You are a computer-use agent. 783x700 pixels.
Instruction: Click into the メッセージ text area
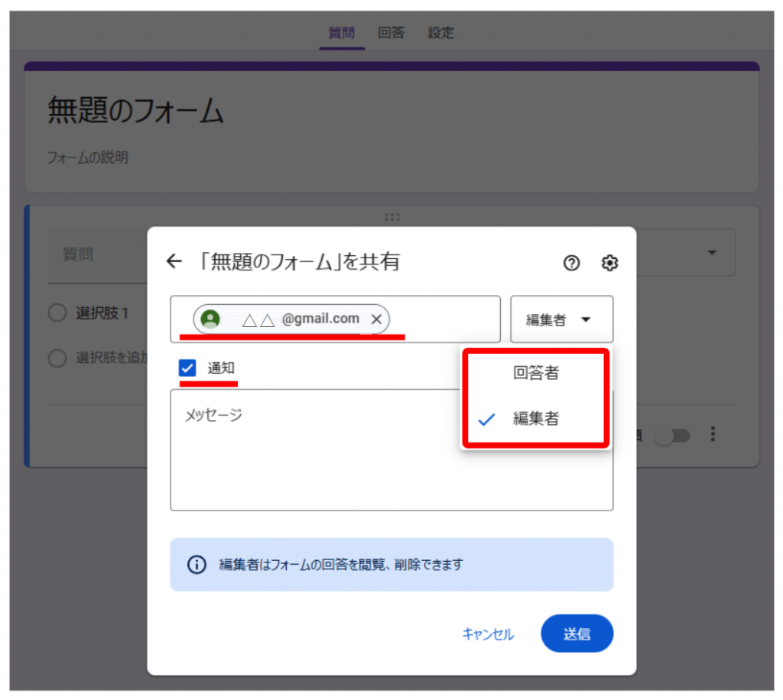pos(391,459)
